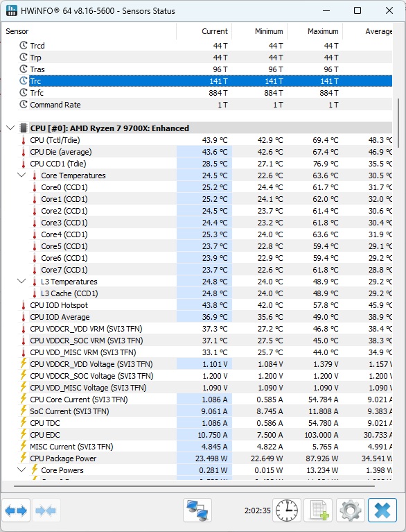
Task: Click the 69.4 °C maximum Tctl/Tdie value
Action: click(326, 140)
